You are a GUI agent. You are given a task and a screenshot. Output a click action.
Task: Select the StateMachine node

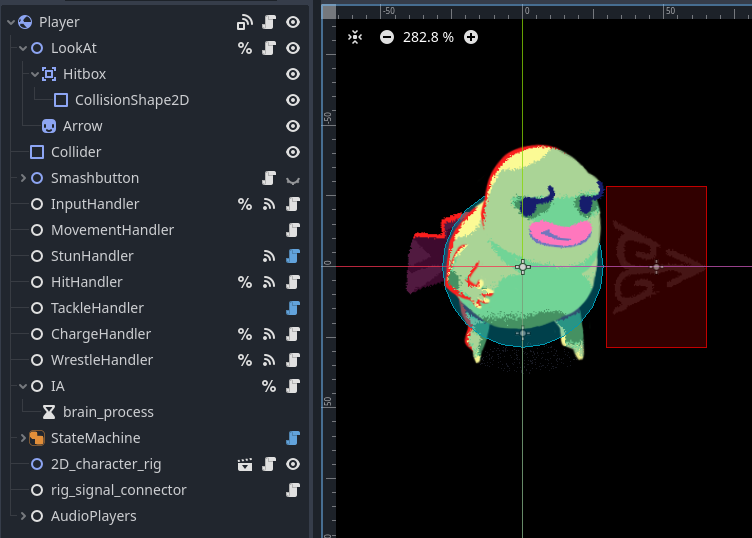95,438
